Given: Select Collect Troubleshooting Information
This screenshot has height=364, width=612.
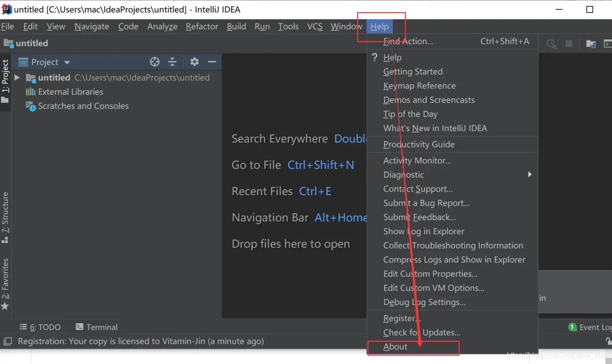Looking at the screenshot, I should 453,245.
